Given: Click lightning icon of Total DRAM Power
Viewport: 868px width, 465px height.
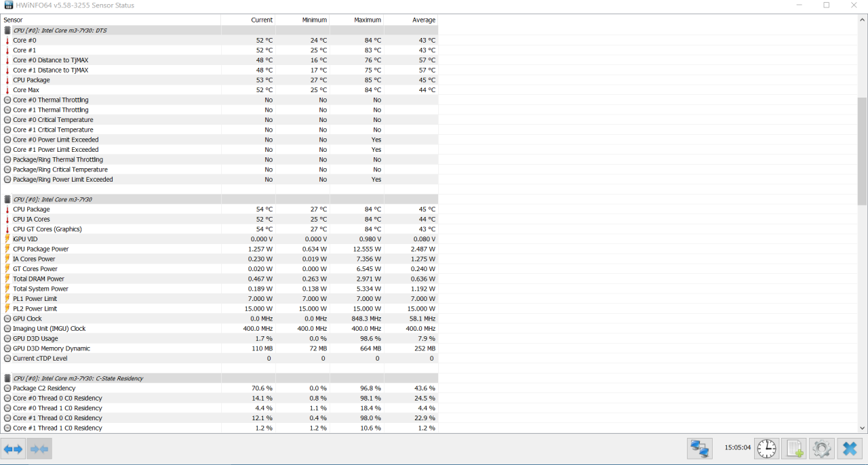Looking at the screenshot, I should pyautogui.click(x=7, y=279).
